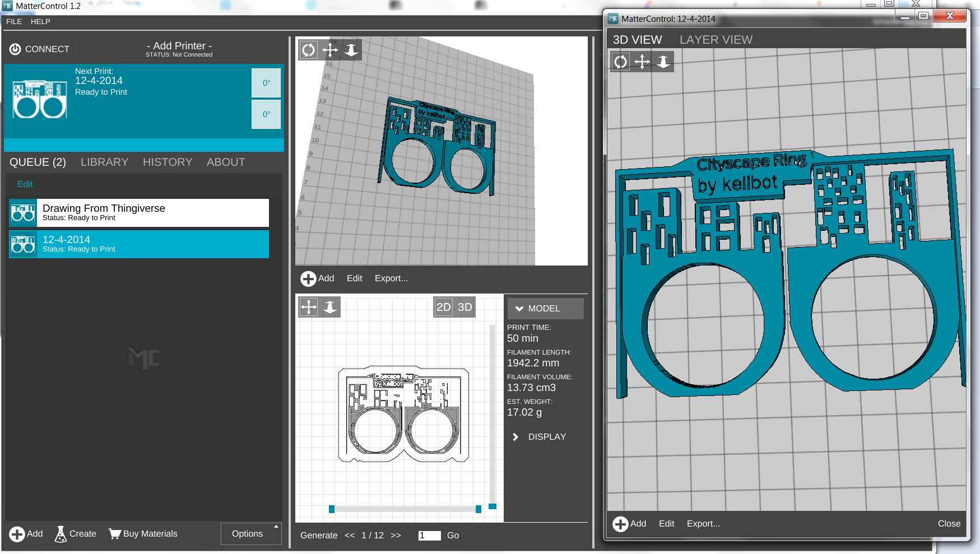Collapse the MODEL section
980x554 pixels.
coord(545,309)
